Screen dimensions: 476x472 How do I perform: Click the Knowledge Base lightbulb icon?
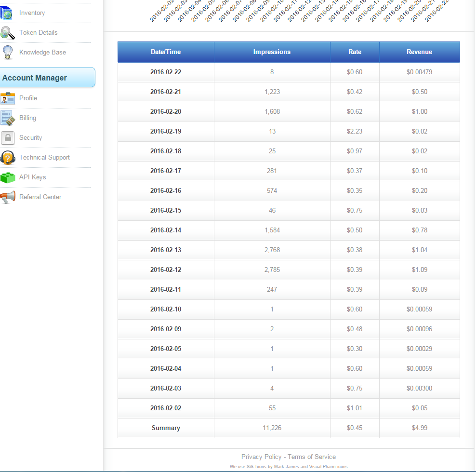pyautogui.click(x=7, y=52)
